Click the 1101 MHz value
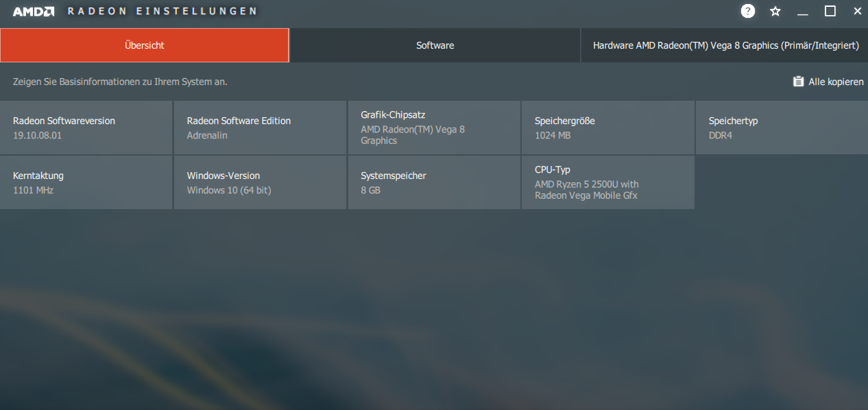 click(x=33, y=190)
